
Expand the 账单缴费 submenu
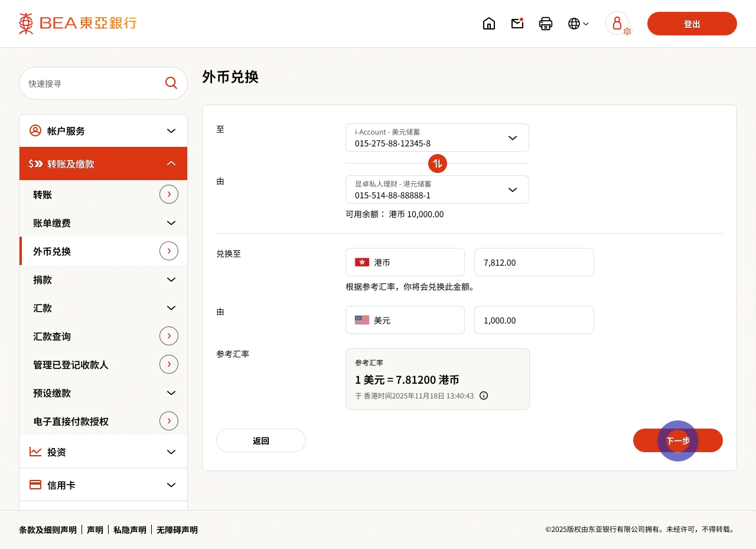tap(103, 223)
